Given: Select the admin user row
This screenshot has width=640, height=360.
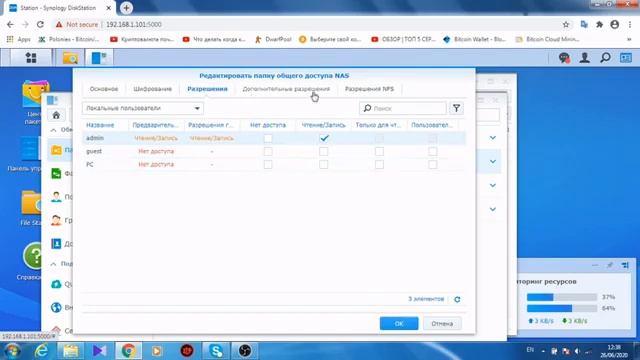Looking at the screenshot, I should click(273, 138).
